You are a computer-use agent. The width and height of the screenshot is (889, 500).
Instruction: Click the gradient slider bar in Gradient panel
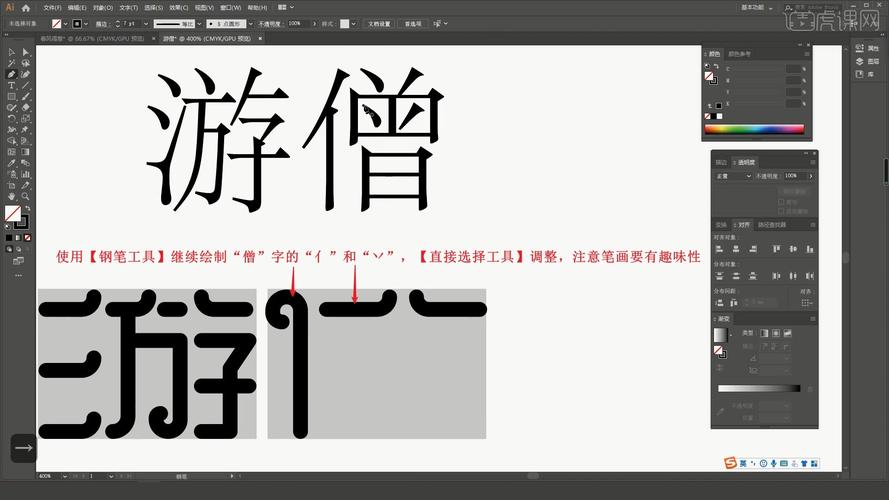pos(759,388)
